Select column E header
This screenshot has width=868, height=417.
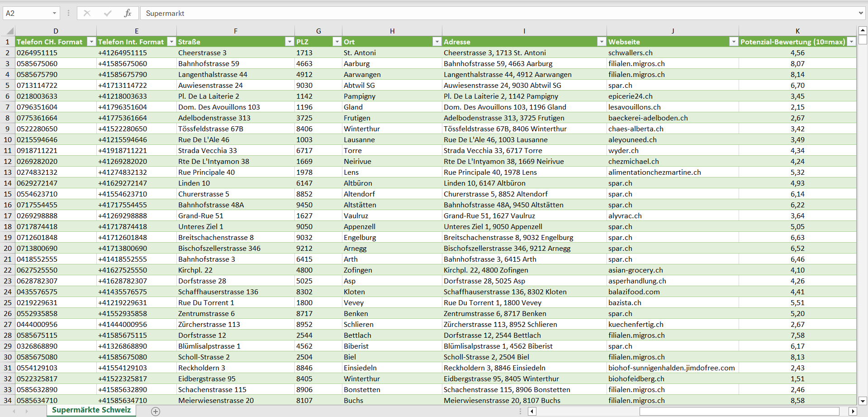[x=137, y=31]
